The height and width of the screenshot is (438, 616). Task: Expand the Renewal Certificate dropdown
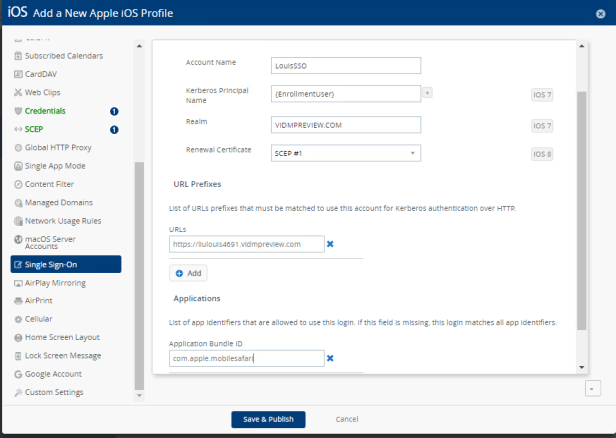pyautogui.click(x=344, y=153)
